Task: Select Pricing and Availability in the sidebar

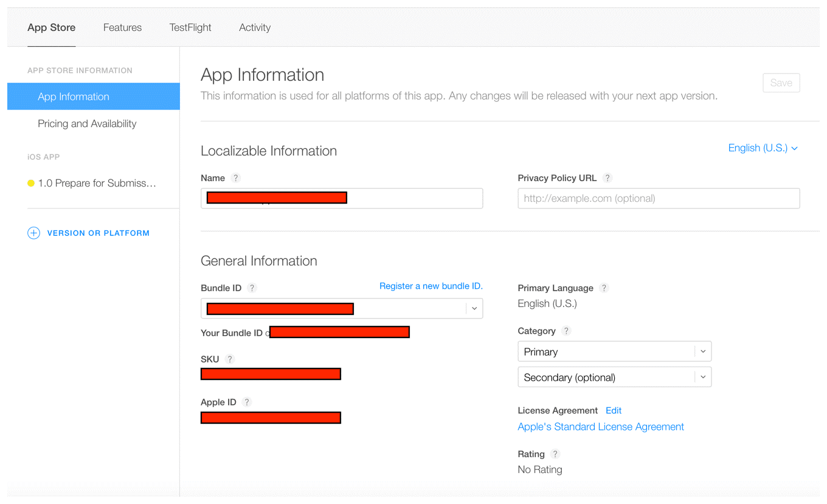Action: point(87,123)
